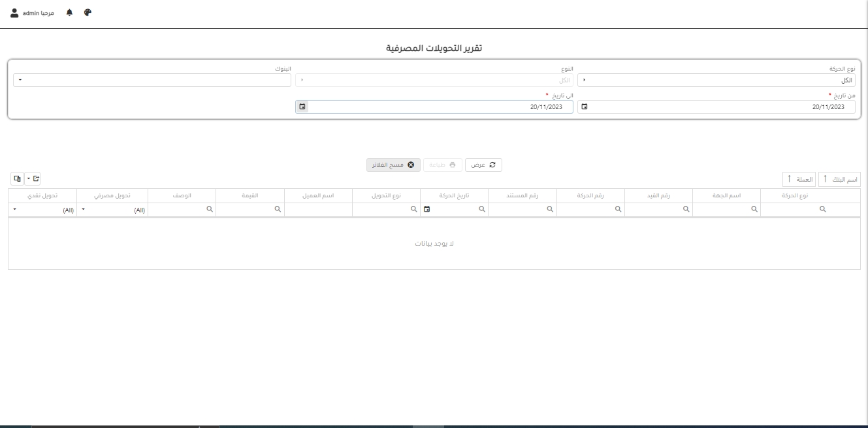The image size is (868, 428).
Task: Click مسح الفلاتر clear filters button
Action: [x=393, y=165]
